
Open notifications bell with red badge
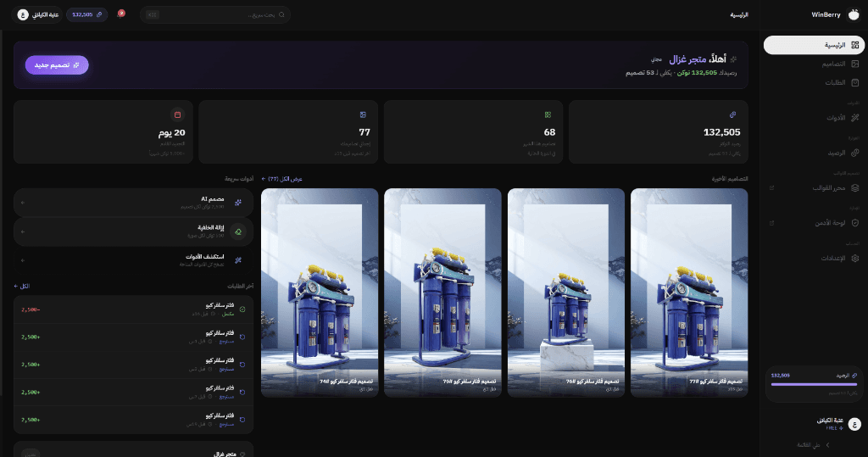pos(120,14)
